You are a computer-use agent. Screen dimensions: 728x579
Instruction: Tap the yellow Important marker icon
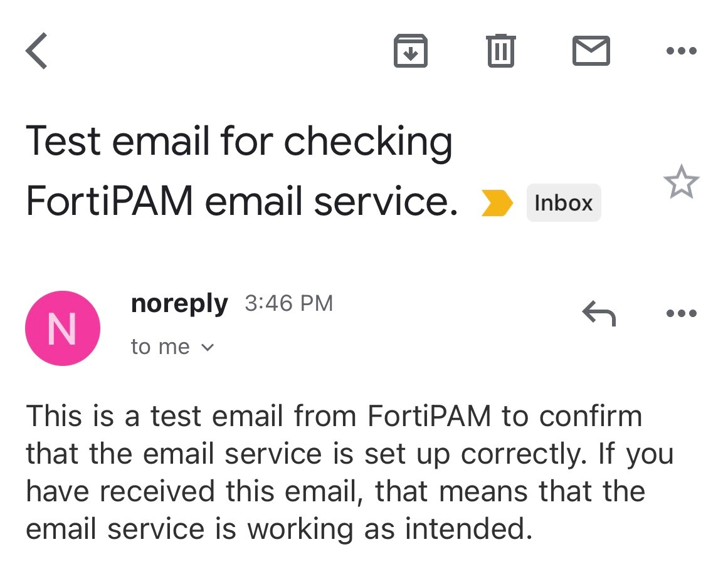coord(499,202)
